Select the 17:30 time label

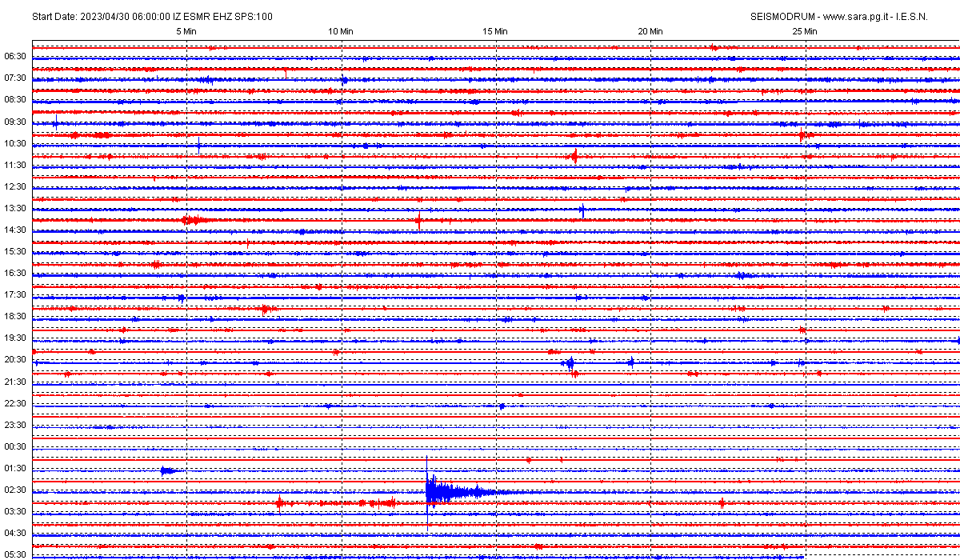15,295
